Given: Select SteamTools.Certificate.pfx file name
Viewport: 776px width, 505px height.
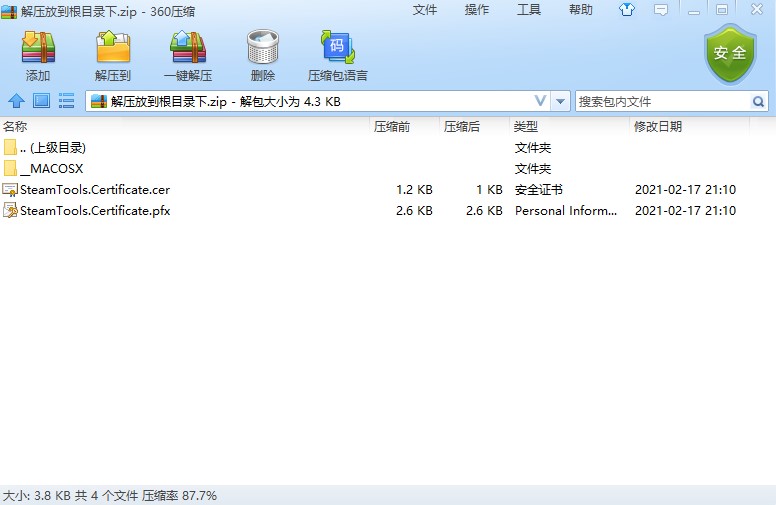Looking at the screenshot, I should (x=95, y=210).
